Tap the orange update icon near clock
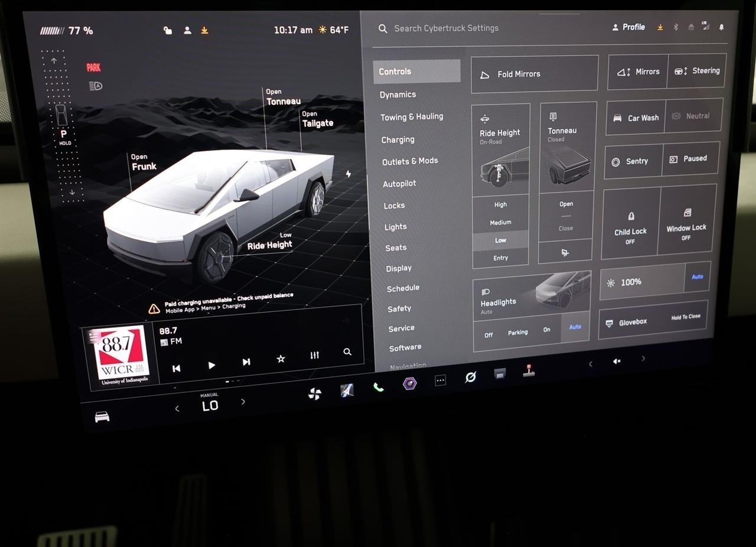Viewport: 756px width, 547px height. click(204, 30)
